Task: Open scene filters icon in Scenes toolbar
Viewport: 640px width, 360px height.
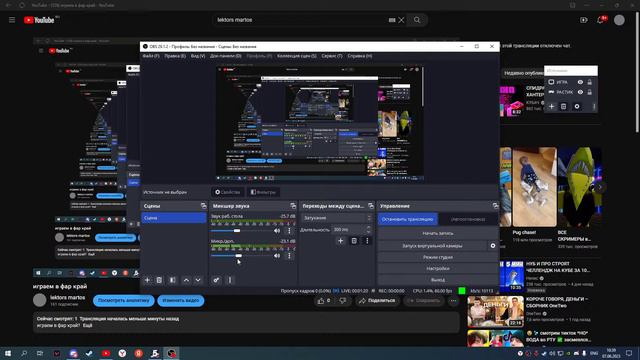Action: coord(173,280)
